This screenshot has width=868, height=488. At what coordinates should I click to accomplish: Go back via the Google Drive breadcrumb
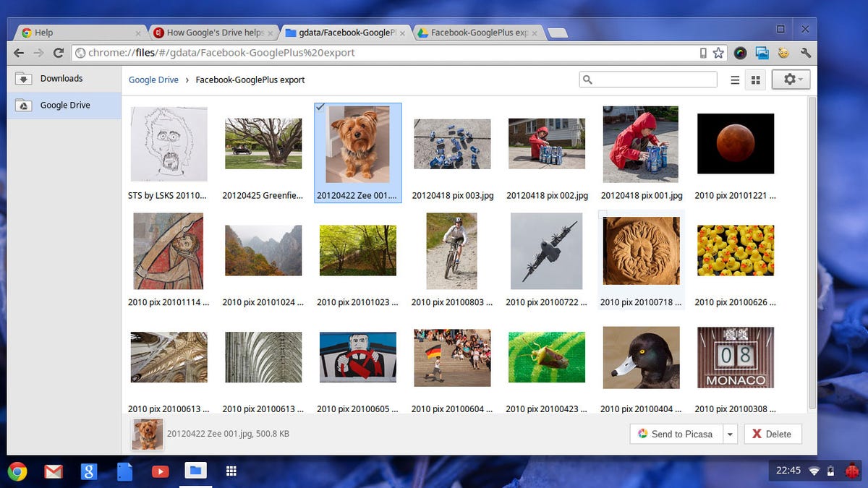coord(153,80)
